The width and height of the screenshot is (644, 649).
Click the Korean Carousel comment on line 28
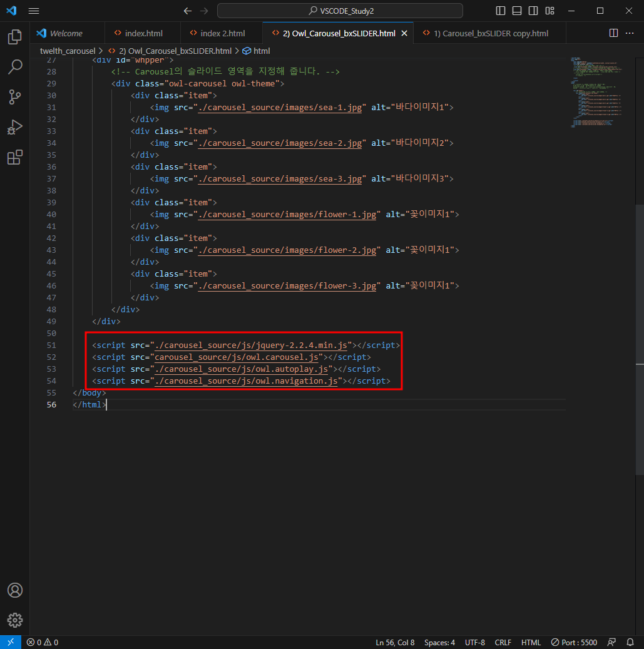tap(225, 71)
